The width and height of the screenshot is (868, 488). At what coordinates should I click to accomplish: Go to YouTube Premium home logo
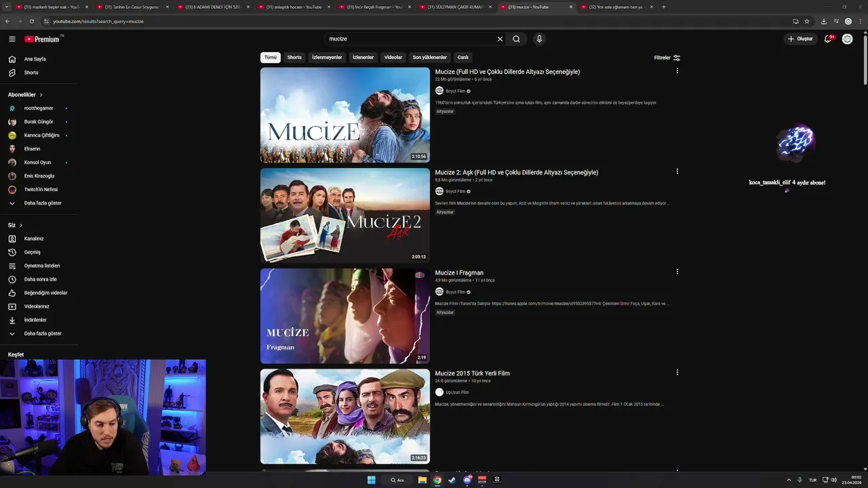(x=43, y=39)
